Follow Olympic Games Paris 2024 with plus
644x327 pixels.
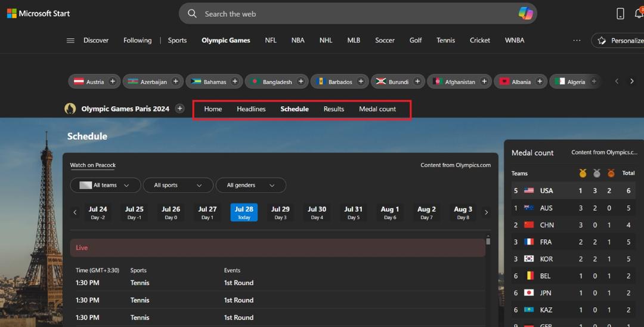click(179, 109)
